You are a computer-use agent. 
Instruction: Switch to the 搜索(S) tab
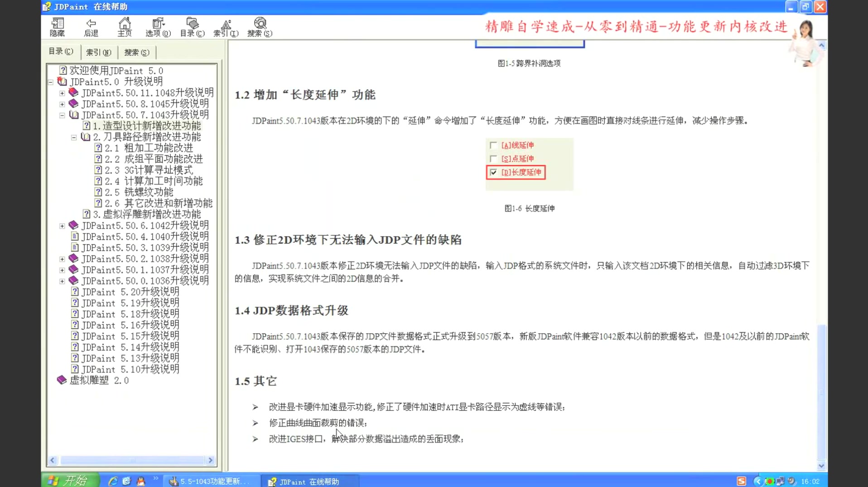pyautogui.click(x=136, y=52)
